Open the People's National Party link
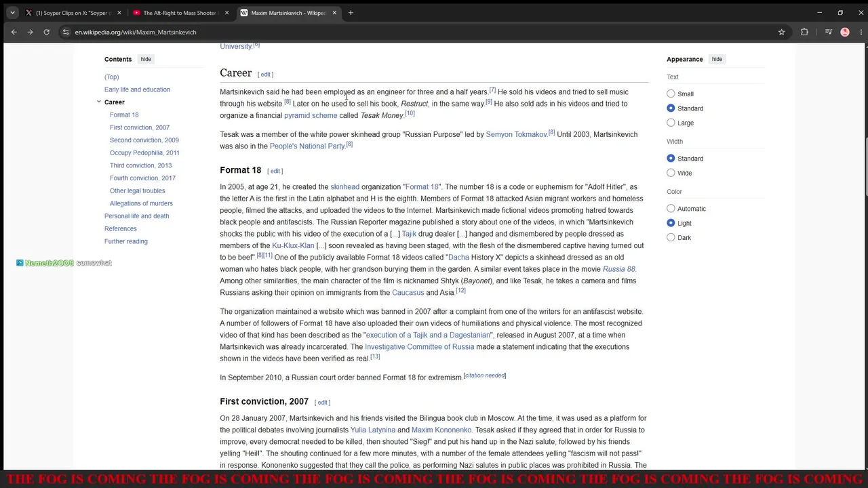Image resolution: width=868 pixels, height=488 pixels. pyautogui.click(x=307, y=146)
